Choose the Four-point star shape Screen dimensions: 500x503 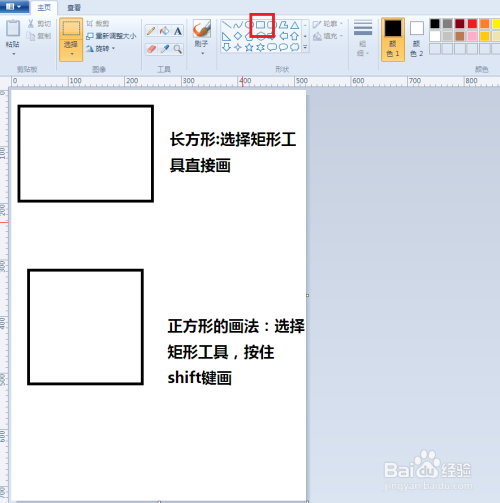coord(238,47)
